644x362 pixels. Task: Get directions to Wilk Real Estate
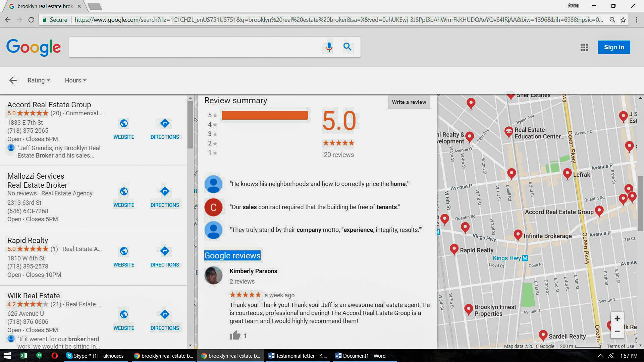165,320
